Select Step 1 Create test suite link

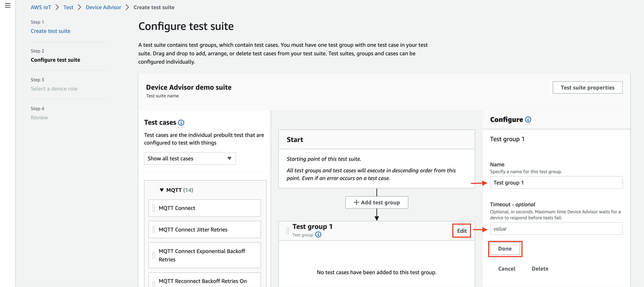click(x=51, y=30)
